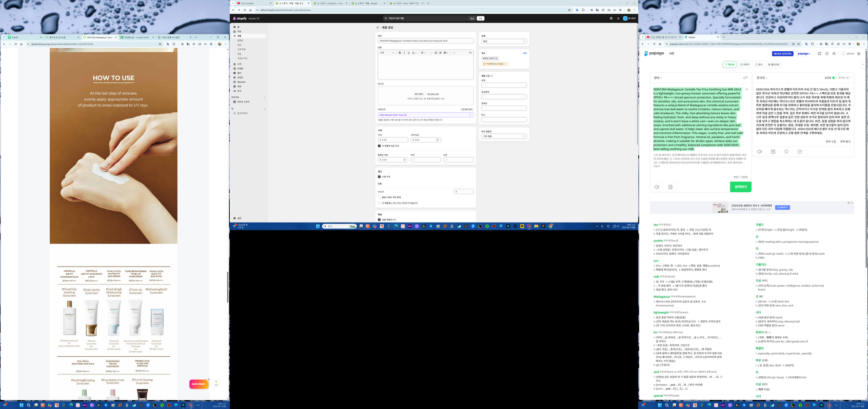Screen dimensions: 868x409
Task: Click share icon under Papago translation
Action: (800, 152)
